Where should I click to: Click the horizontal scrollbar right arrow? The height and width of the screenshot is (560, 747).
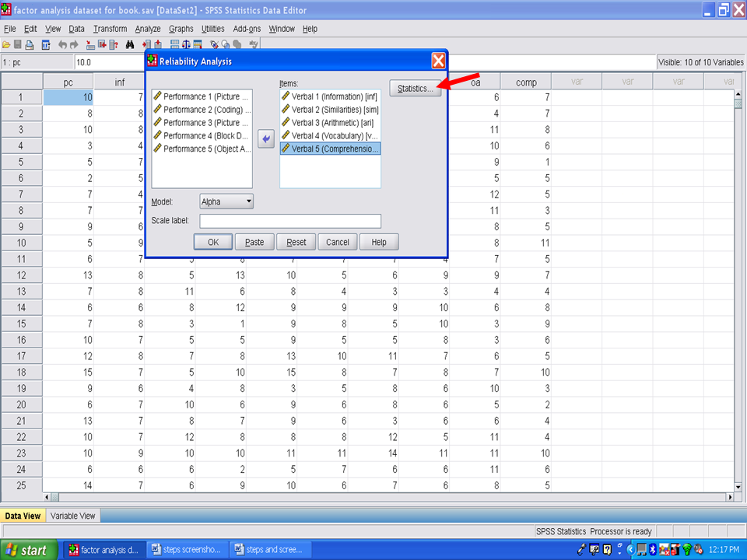[729, 497]
